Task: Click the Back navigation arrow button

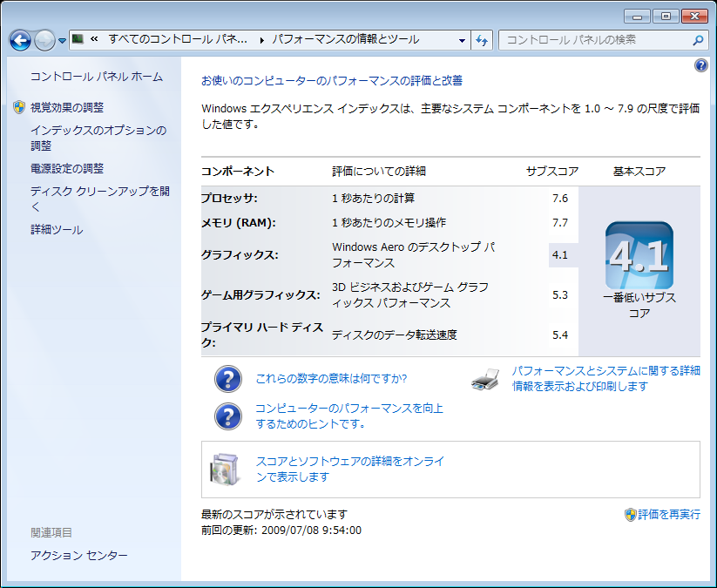Action: 21,41
